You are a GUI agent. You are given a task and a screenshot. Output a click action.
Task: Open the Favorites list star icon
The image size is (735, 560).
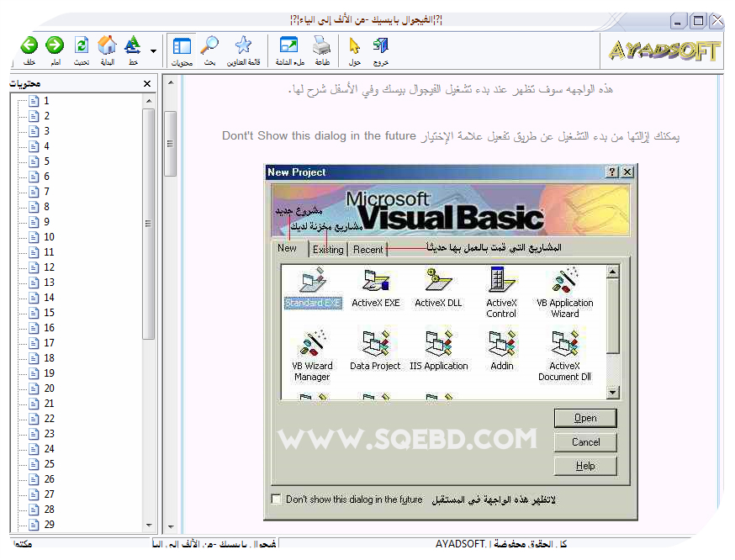[243, 46]
